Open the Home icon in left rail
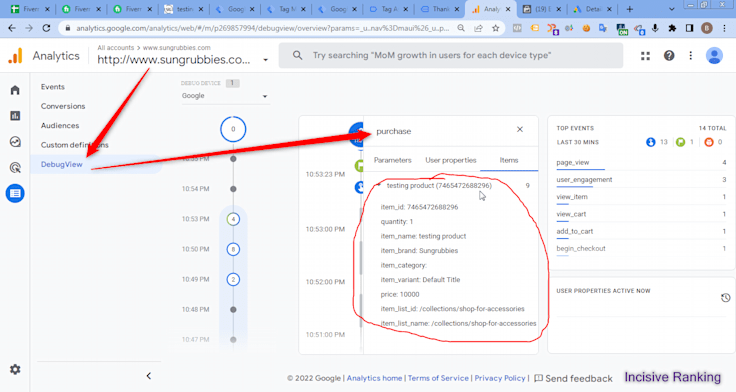This screenshot has height=392, width=736. pyautogui.click(x=15, y=90)
